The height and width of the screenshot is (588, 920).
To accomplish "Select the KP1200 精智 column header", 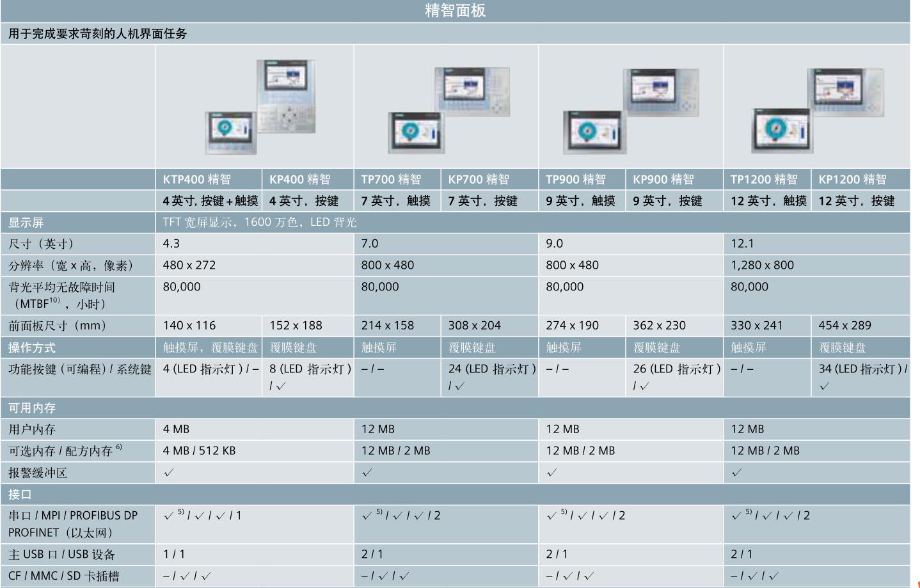I will [x=853, y=180].
